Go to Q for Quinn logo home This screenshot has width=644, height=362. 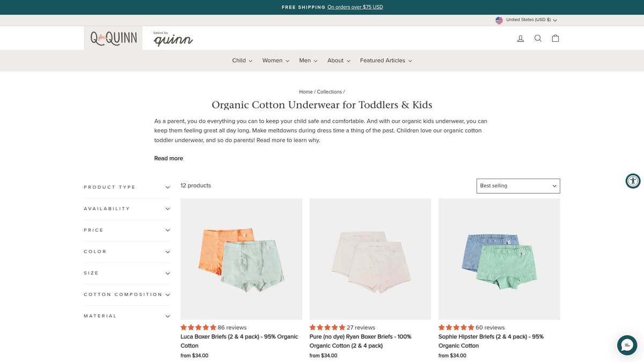click(113, 39)
